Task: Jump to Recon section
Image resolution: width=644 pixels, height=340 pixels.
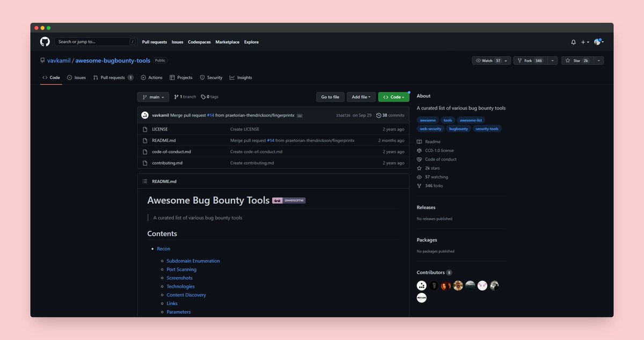Action: pyautogui.click(x=164, y=249)
